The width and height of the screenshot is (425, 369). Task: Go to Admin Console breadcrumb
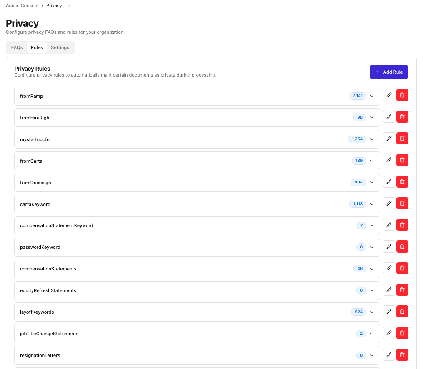coord(22,6)
